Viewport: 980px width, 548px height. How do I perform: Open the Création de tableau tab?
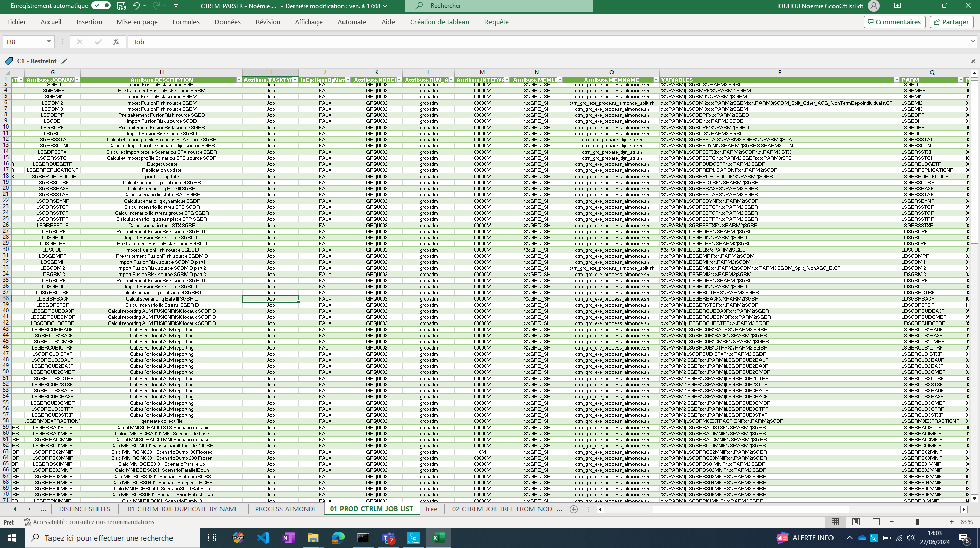(x=439, y=22)
